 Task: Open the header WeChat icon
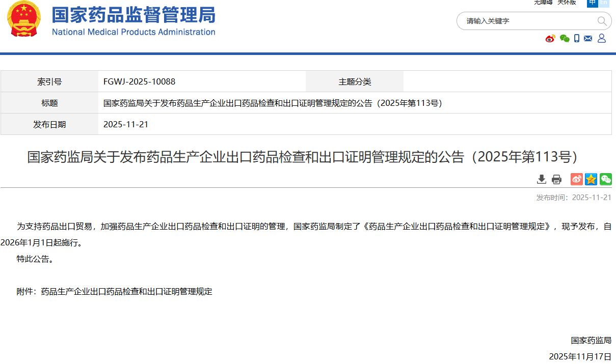pyautogui.click(x=565, y=39)
